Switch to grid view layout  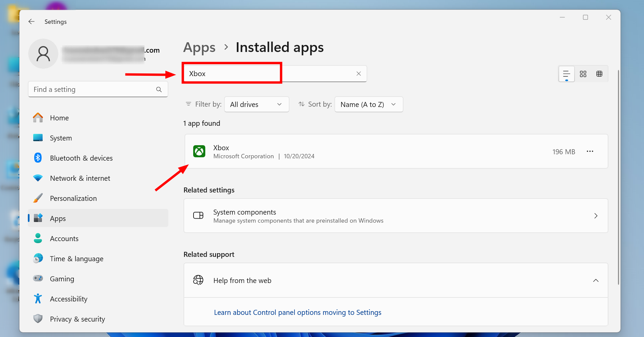click(x=583, y=74)
